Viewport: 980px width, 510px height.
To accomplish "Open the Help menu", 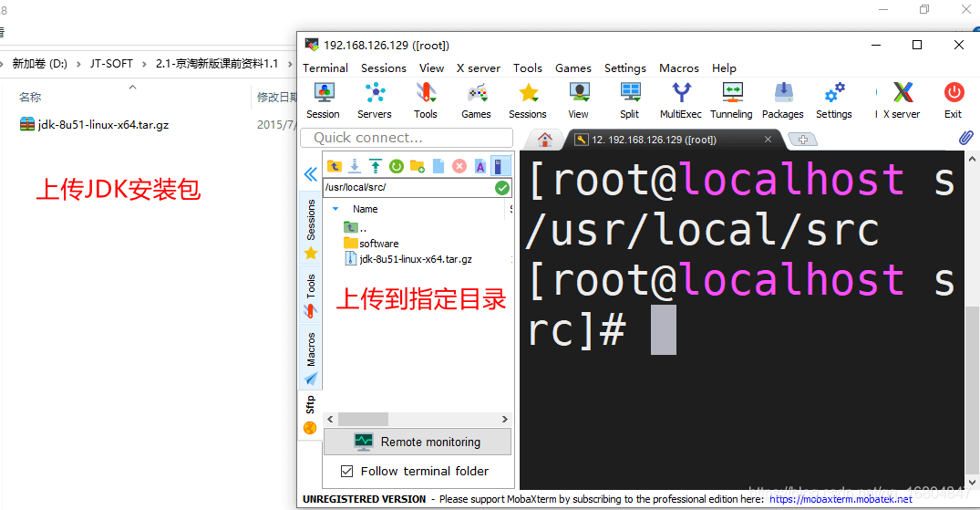I will [725, 68].
